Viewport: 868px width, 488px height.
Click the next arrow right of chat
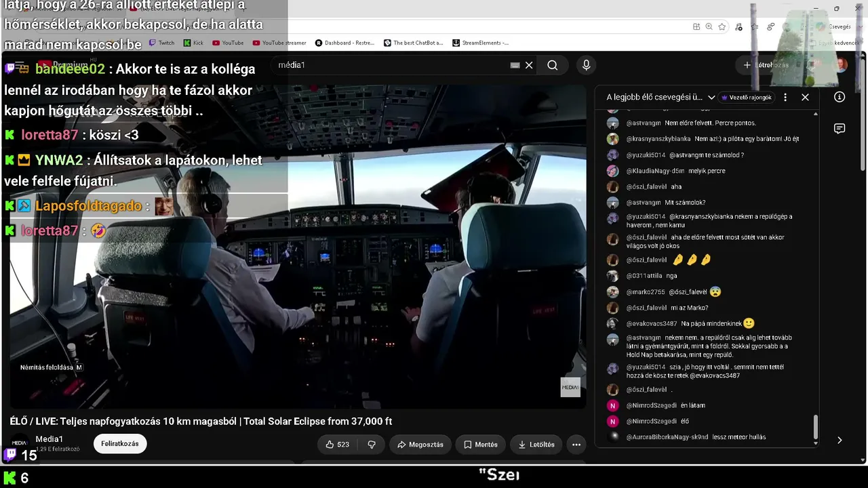(x=840, y=440)
